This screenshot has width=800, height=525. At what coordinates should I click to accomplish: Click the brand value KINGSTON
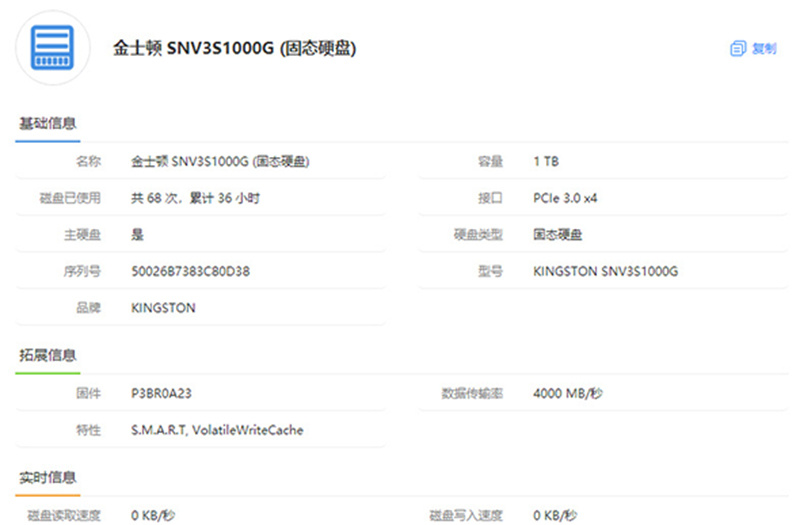pyautogui.click(x=163, y=308)
